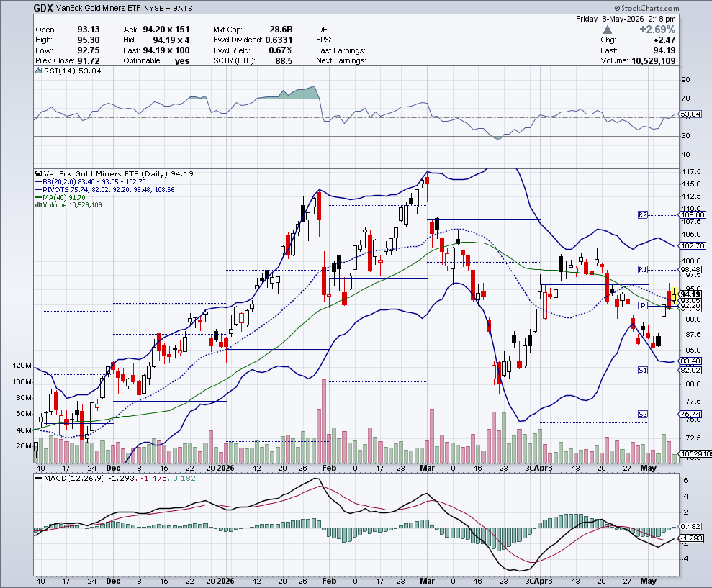Select the S2 pivot marker box
The height and width of the screenshot is (588, 712).
point(642,414)
